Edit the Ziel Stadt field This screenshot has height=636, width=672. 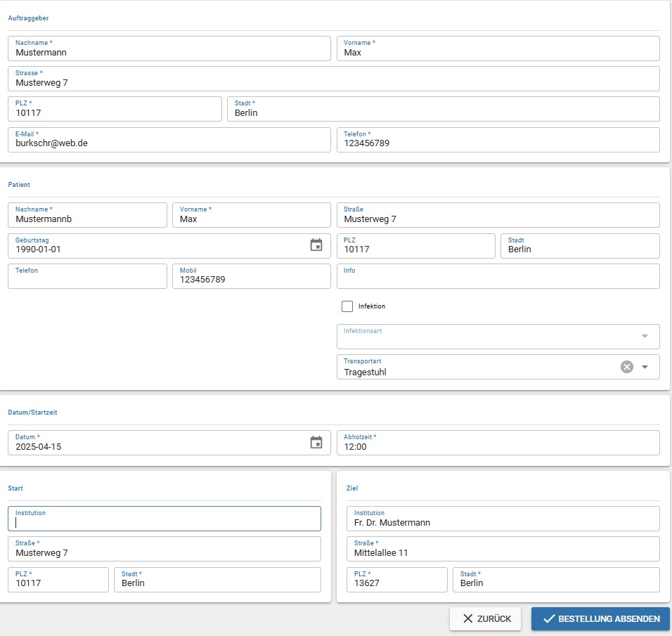pyautogui.click(x=556, y=580)
